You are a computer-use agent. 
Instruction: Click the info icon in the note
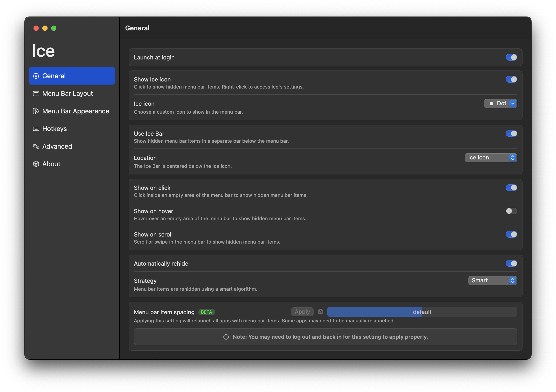pyautogui.click(x=226, y=337)
